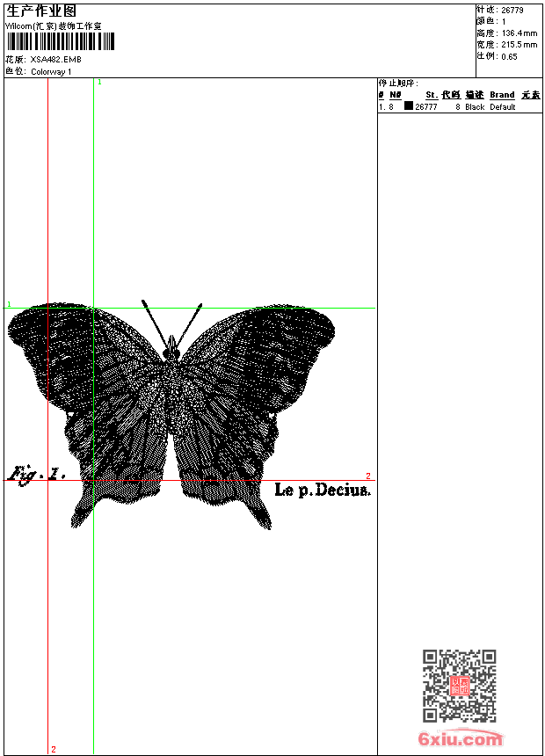Image resolution: width=545 pixels, height=756 pixels.
Task: Click the 'N#' column header
Action: (x=396, y=95)
